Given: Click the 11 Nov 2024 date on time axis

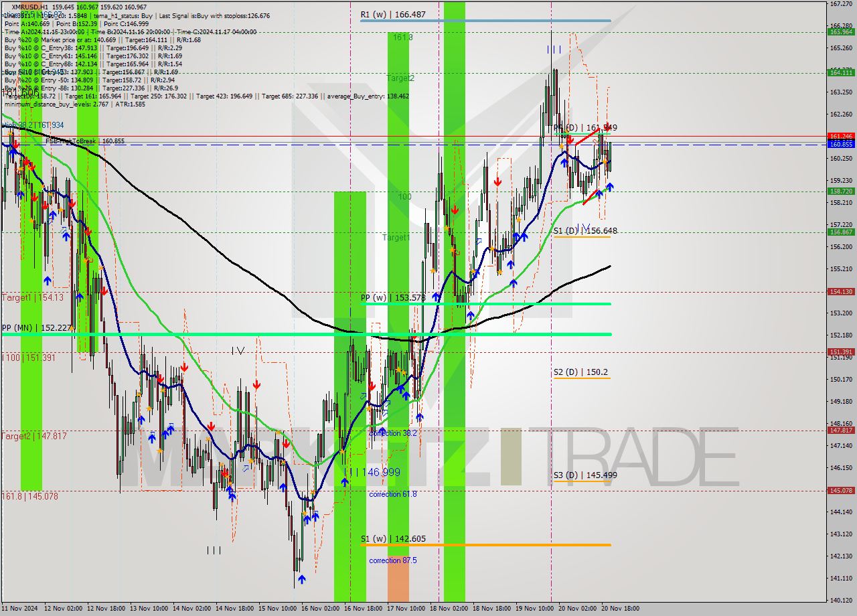Looking at the screenshot, I should click(19, 609).
